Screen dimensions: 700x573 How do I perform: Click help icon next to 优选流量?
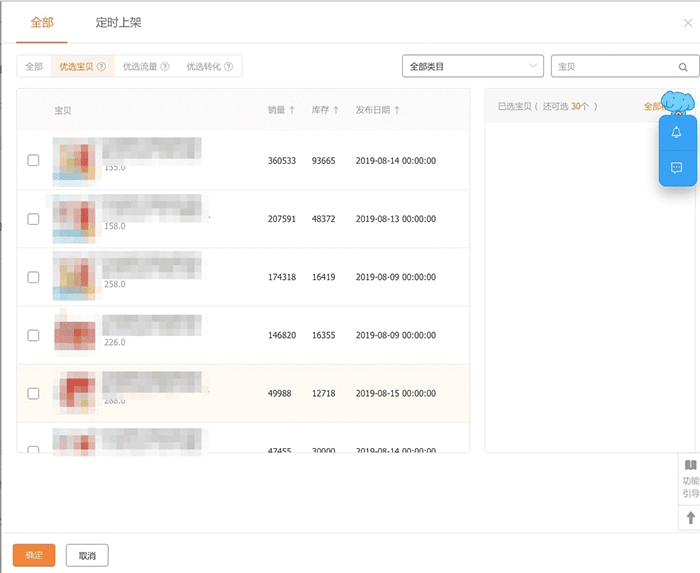coord(165,67)
